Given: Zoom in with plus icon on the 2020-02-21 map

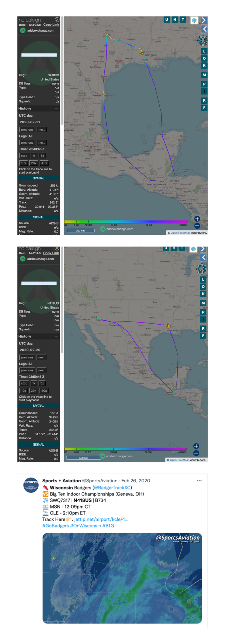Looking at the screenshot, I should coord(197,219).
